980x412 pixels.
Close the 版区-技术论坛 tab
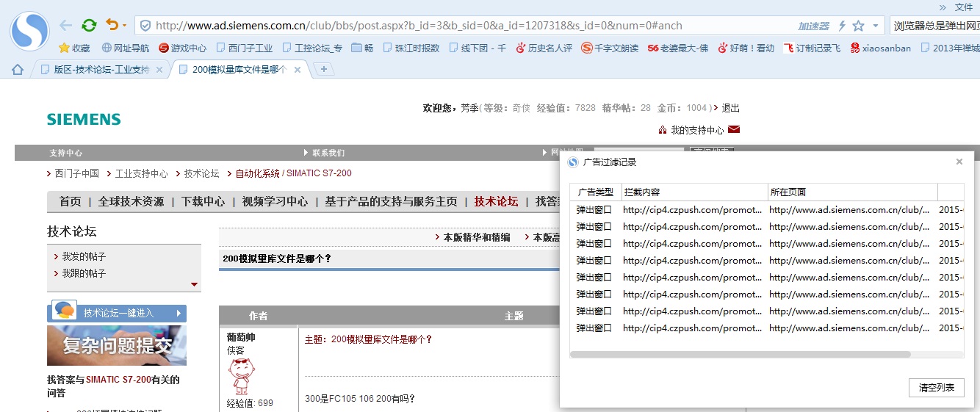click(x=159, y=70)
